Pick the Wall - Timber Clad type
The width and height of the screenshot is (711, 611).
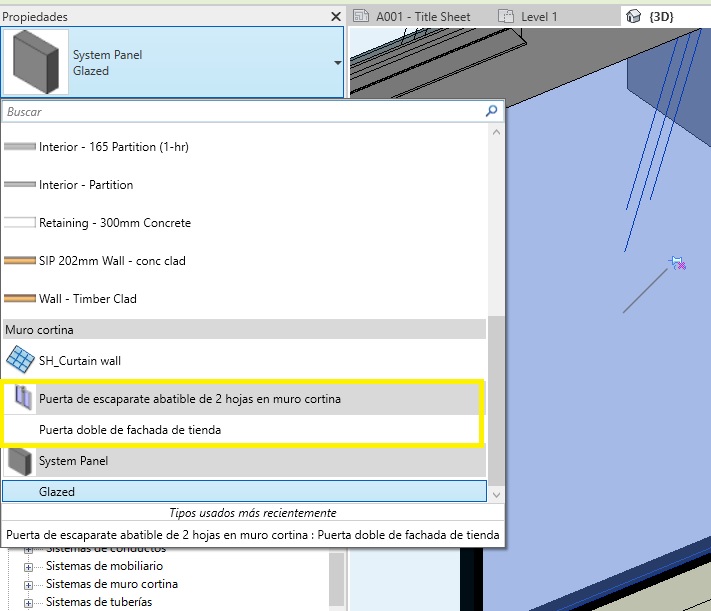click(87, 299)
